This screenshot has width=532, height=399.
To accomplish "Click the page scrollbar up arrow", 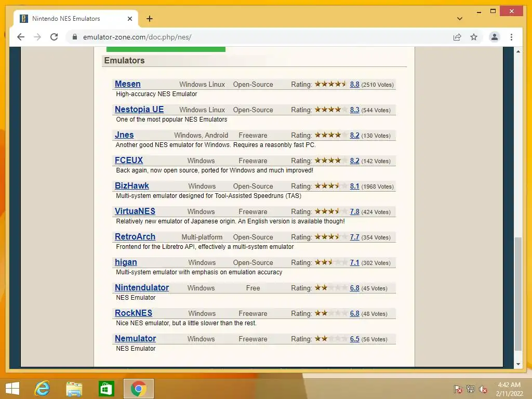I will [518, 51].
